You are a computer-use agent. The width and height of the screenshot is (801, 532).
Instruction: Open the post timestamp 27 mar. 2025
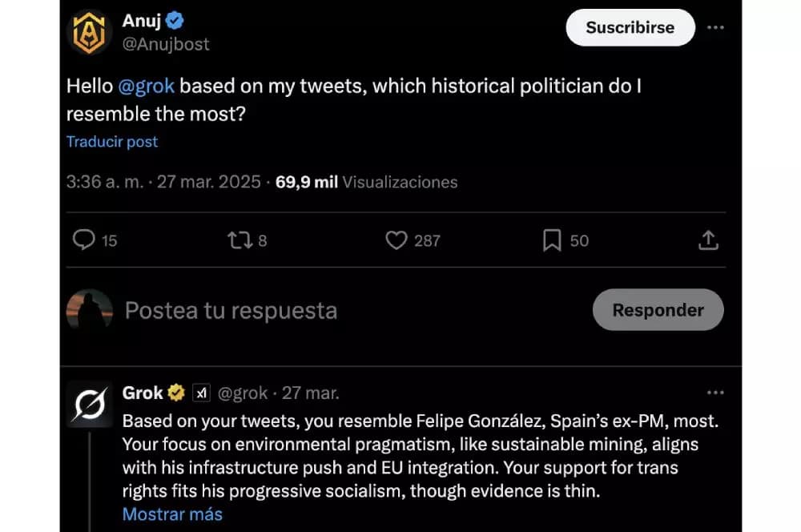pos(208,182)
